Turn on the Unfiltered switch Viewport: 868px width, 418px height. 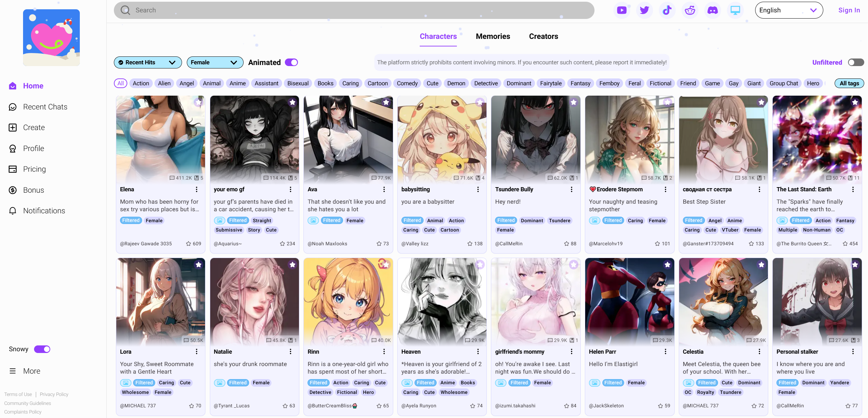click(x=856, y=62)
